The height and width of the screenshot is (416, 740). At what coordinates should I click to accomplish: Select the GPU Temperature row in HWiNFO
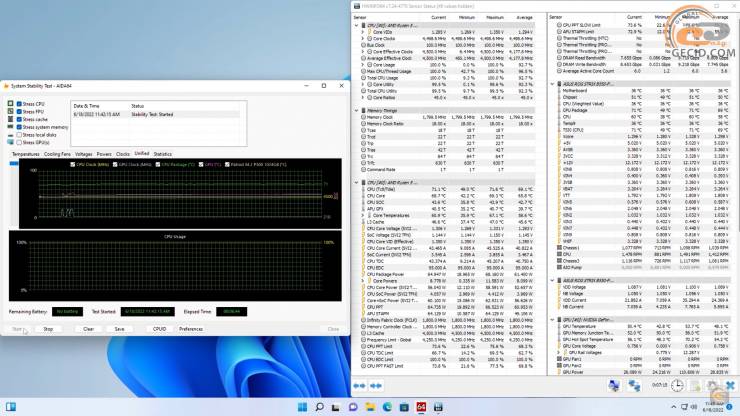coord(643,326)
